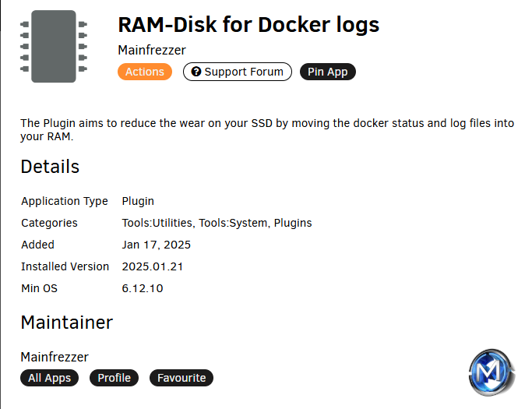Select the Tools:Utilities category text
The width and height of the screenshot is (532, 409).
click(x=157, y=223)
